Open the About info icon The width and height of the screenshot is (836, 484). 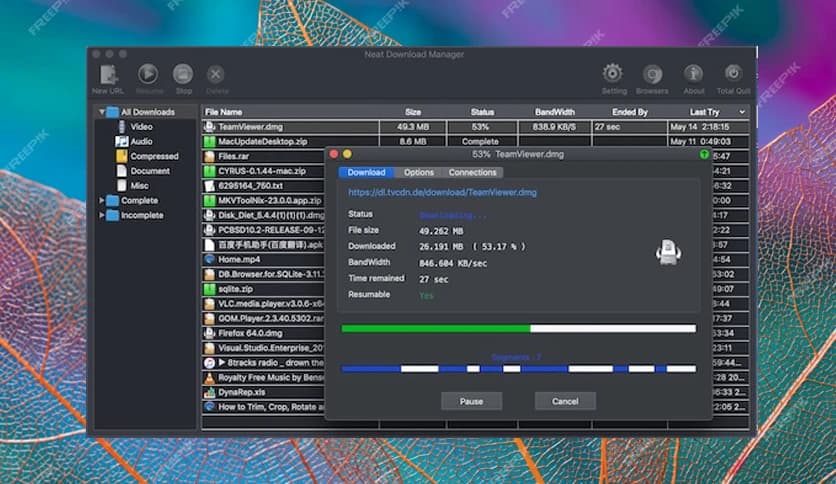point(693,74)
